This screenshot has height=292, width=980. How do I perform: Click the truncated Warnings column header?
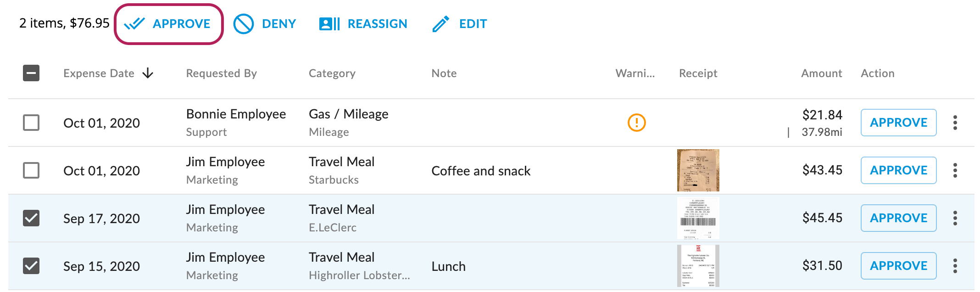pyautogui.click(x=635, y=73)
